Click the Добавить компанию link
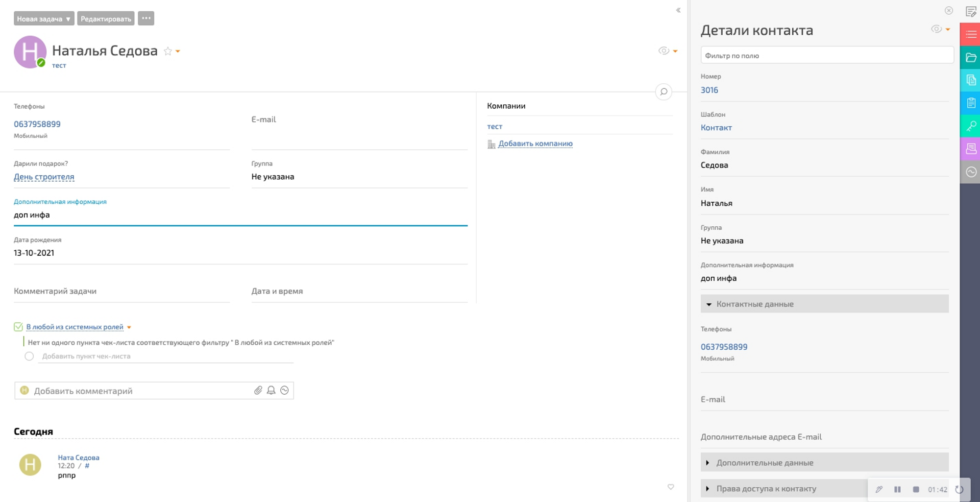This screenshot has height=502, width=980. coord(535,143)
